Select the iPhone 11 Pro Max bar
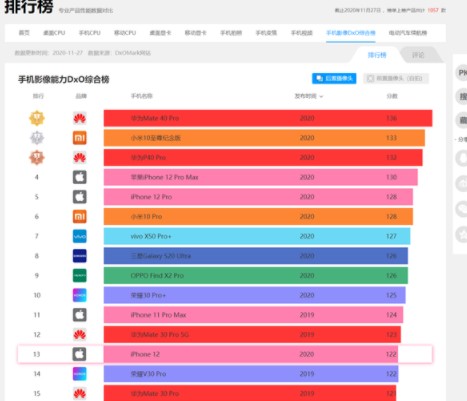Image resolution: width=467 pixels, height=401 pixels. click(253, 315)
